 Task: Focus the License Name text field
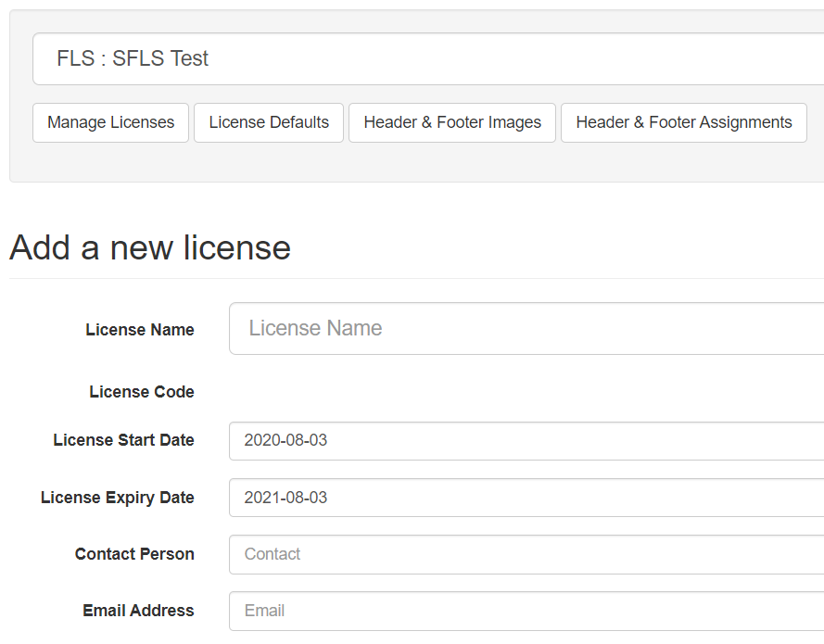526,329
